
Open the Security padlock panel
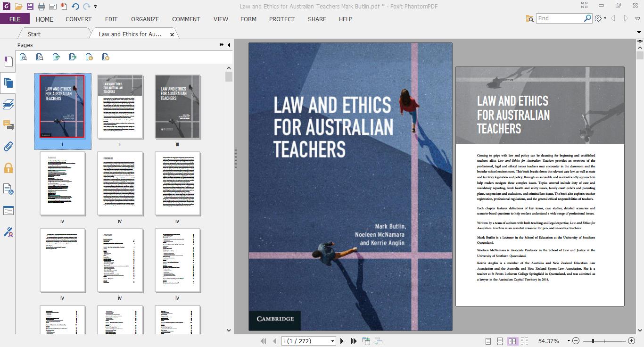pos(8,168)
